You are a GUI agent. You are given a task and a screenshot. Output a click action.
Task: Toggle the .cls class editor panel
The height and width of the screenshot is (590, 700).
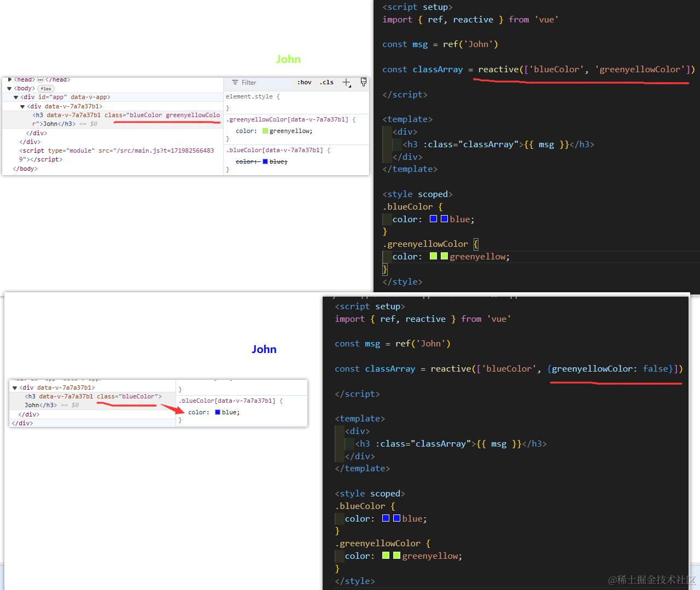click(x=326, y=83)
